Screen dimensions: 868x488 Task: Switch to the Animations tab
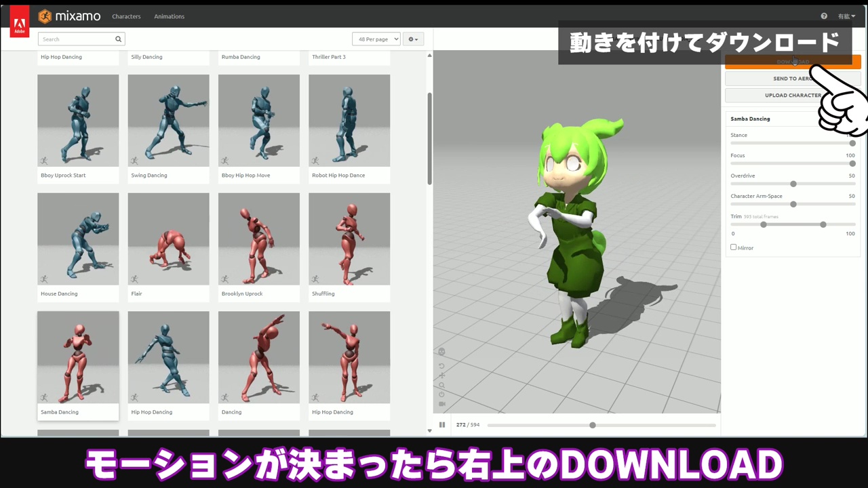click(x=169, y=16)
